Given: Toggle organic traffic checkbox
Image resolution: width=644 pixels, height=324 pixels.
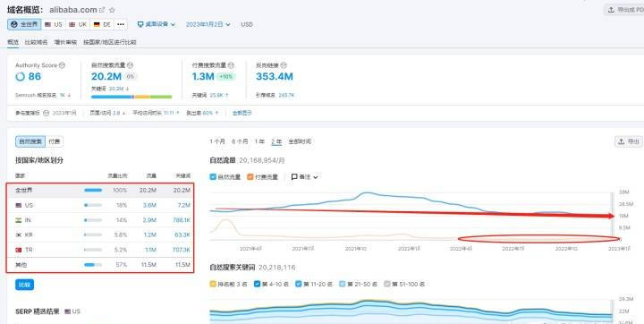Looking at the screenshot, I should pyautogui.click(x=213, y=177).
